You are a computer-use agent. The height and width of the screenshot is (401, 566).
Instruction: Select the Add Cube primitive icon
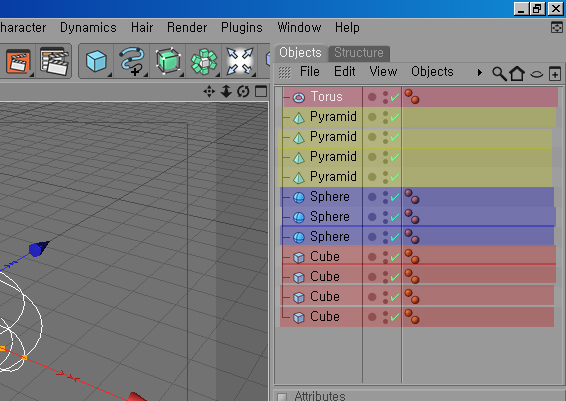(x=96, y=61)
